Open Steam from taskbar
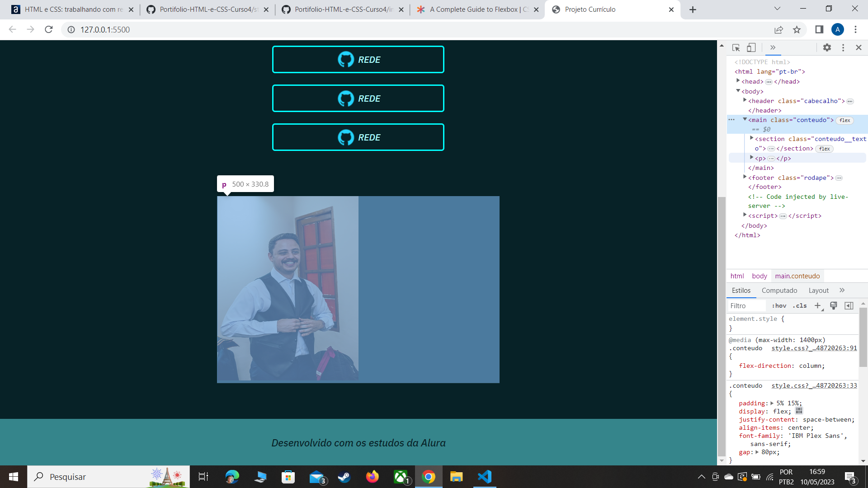The image size is (868, 488). 344,477
